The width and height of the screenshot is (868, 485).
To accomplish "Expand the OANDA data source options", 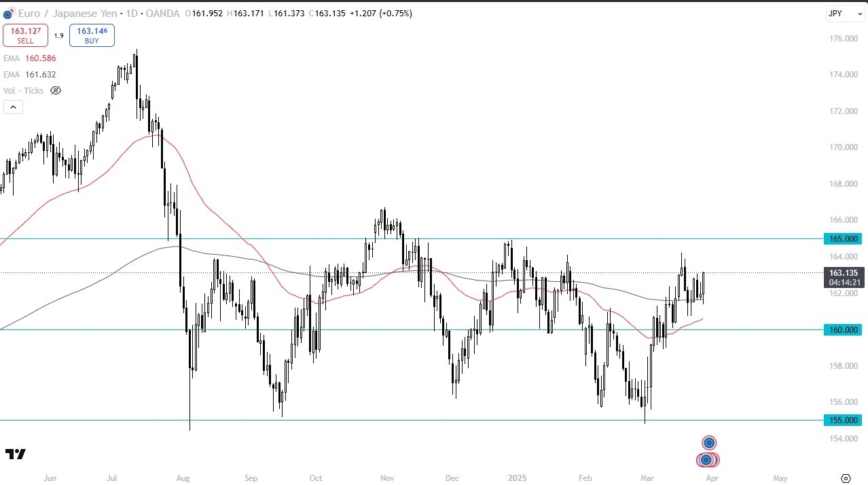I will tap(163, 13).
